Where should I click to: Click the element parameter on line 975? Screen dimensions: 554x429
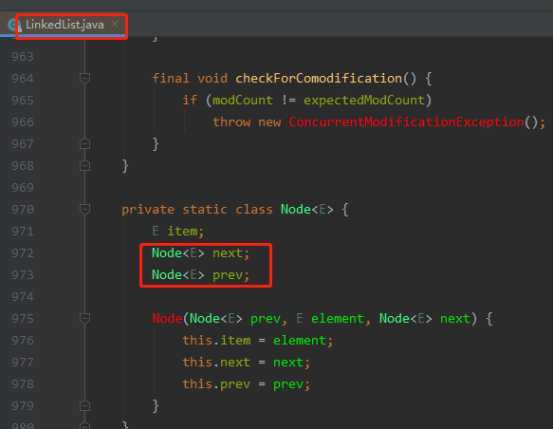(x=337, y=319)
